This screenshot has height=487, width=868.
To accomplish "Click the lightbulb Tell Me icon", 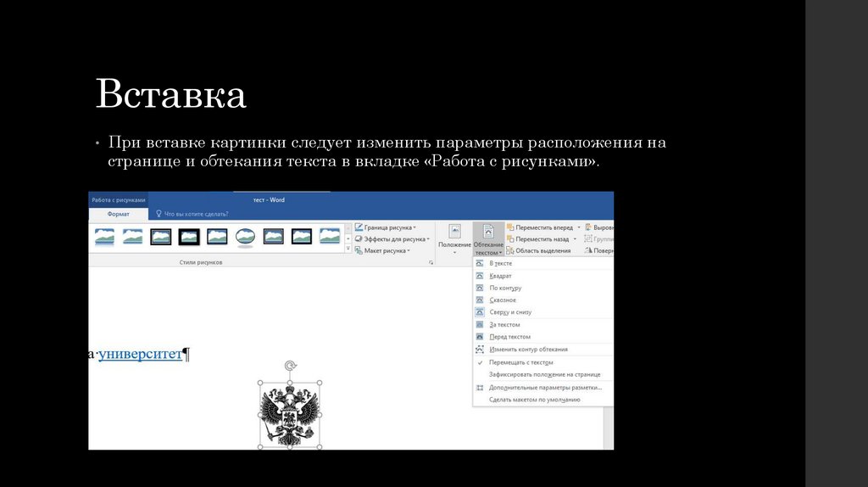I will (159, 213).
